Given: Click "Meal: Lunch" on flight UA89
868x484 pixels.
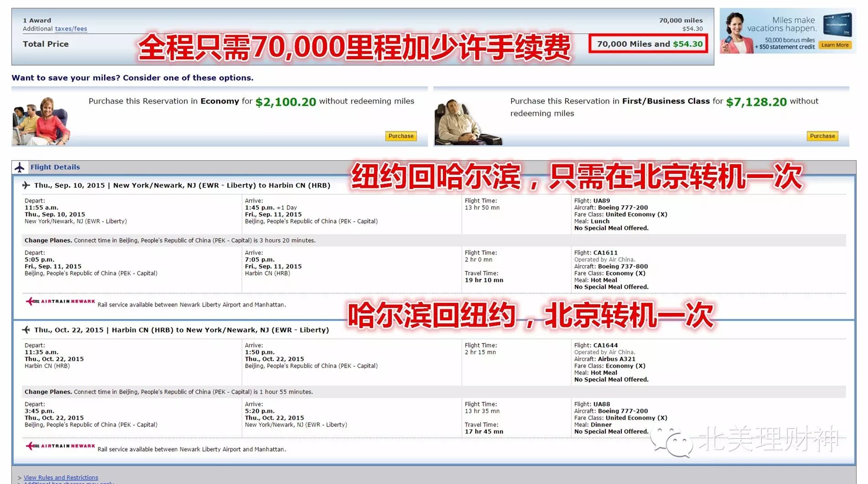Looking at the screenshot, I should tap(592, 221).
